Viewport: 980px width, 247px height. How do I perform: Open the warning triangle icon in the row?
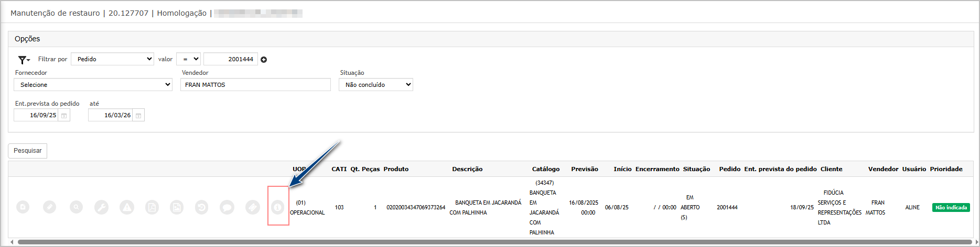pos(127,208)
